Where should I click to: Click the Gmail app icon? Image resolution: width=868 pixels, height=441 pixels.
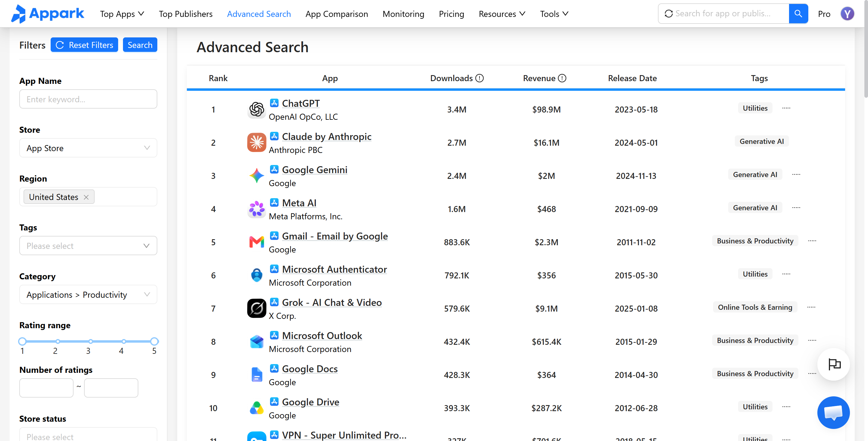(x=256, y=242)
